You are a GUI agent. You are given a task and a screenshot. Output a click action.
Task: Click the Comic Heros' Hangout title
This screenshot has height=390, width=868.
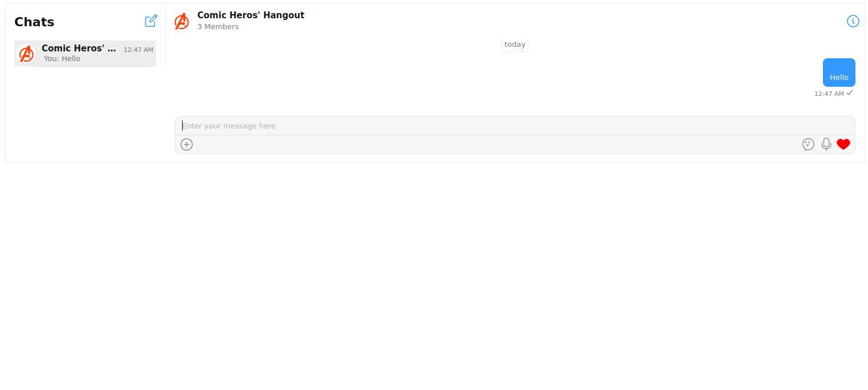pos(251,15)
